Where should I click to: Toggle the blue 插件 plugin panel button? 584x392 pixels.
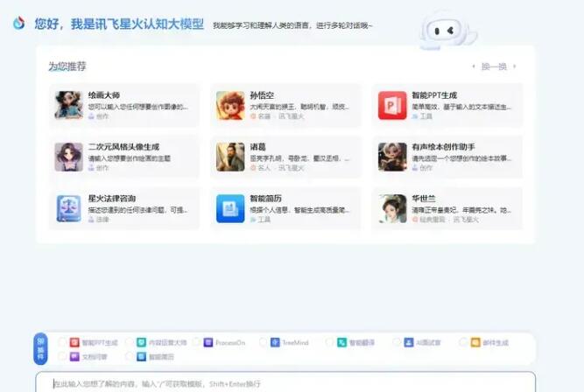tap(40, 349)
